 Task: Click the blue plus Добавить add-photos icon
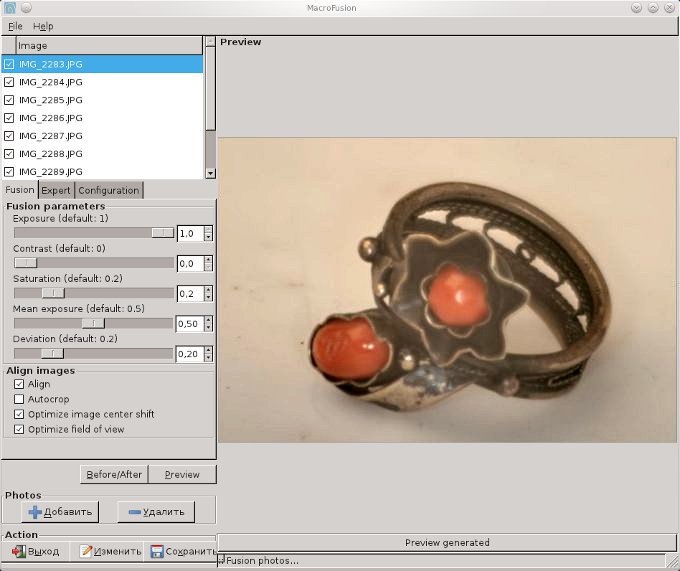coord(34,512)
